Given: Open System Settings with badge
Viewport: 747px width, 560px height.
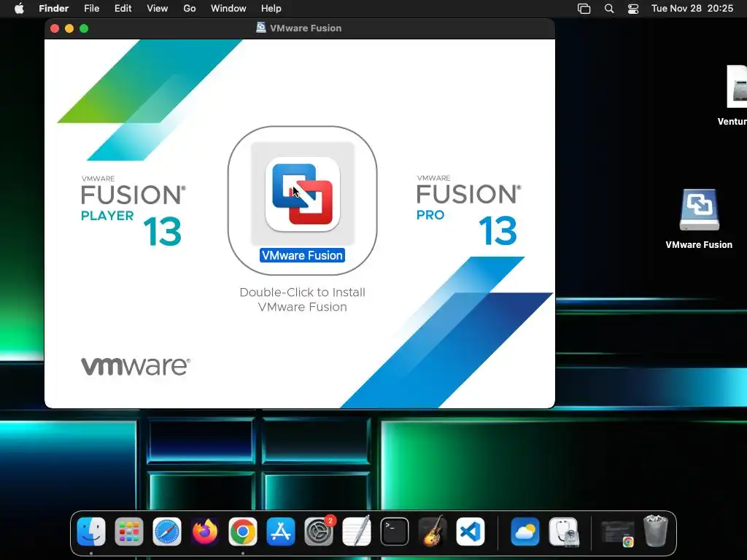Looking at the screenshot, I should pos(319,532).
